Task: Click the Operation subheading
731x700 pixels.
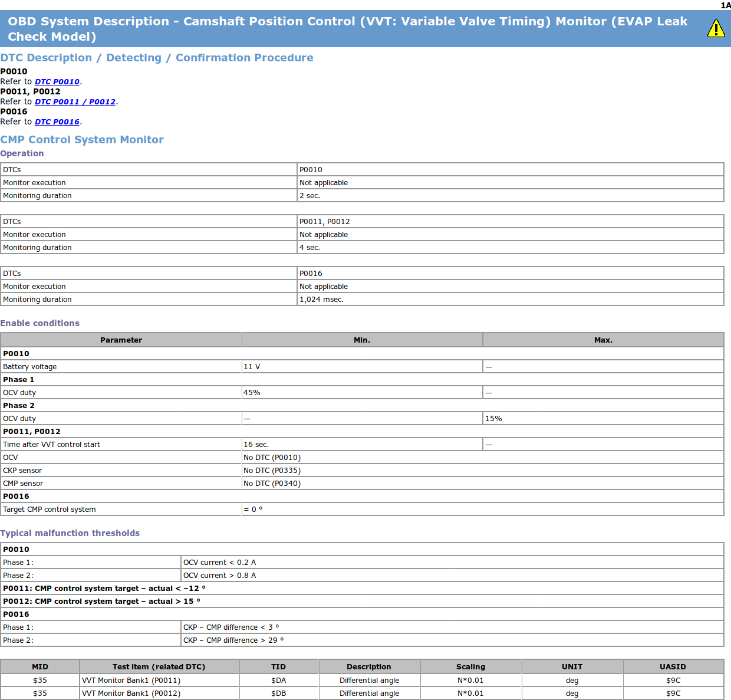Action: click(x=22, y=153)
